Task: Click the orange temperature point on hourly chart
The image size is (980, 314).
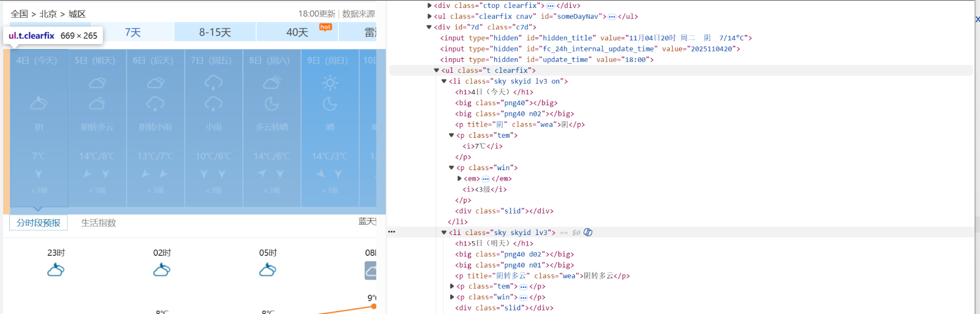Action: click(x=374, y=306)
